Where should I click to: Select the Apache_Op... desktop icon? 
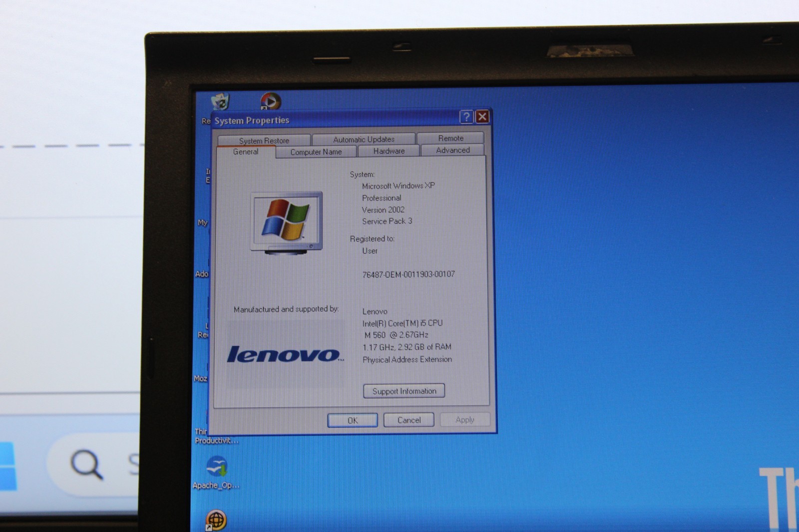tap(216, 473)
